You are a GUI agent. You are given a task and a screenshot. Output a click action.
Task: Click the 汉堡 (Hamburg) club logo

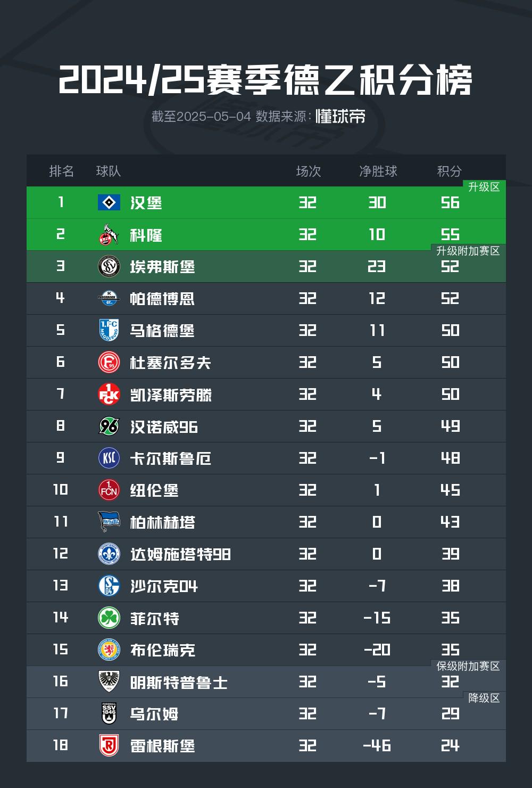(x=109, y=202)
